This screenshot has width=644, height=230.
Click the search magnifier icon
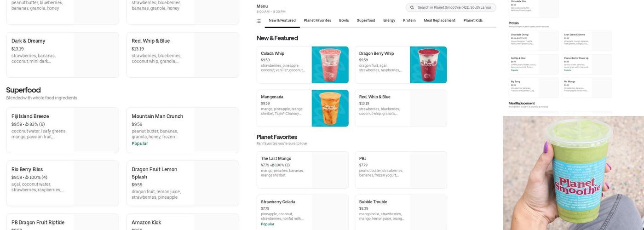pos(412,7)
